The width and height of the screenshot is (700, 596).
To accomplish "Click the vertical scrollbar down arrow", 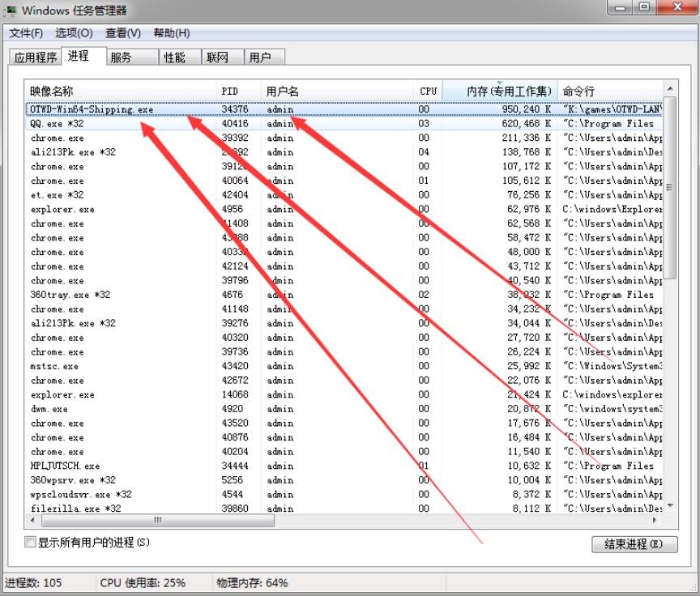I will click(669, 507).
